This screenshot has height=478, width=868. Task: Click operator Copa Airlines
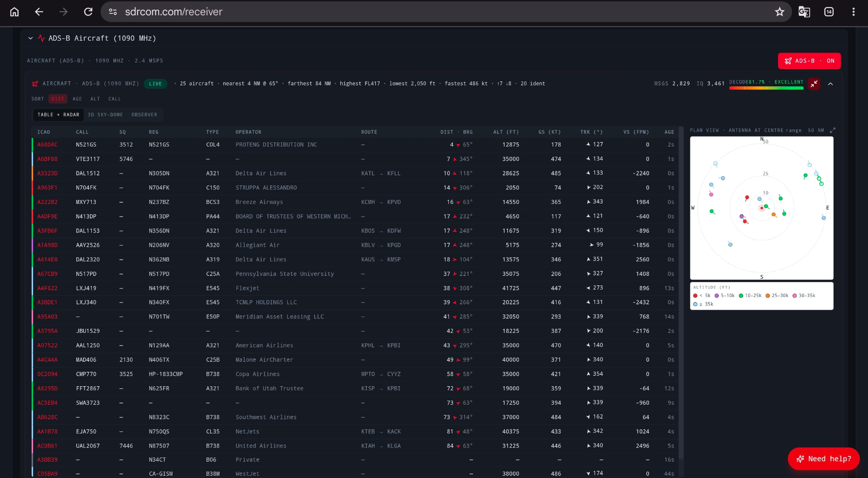(258, 374)
